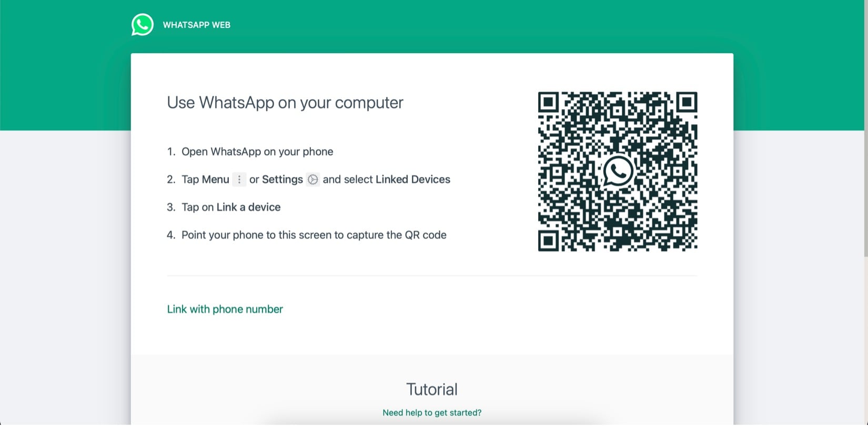Click the WhatsApp logo inside the QR code
Screen dimensions: 868x426
[x=618, y=171]
